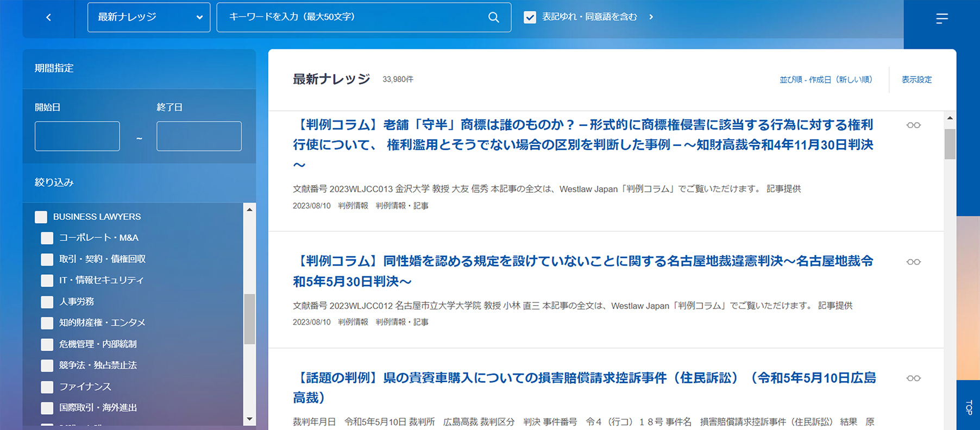This screenshot has height=430, width=980.
Task: Open article 県の貴賓車購入についての損害賠償
Action: click(x=585, y=388)
